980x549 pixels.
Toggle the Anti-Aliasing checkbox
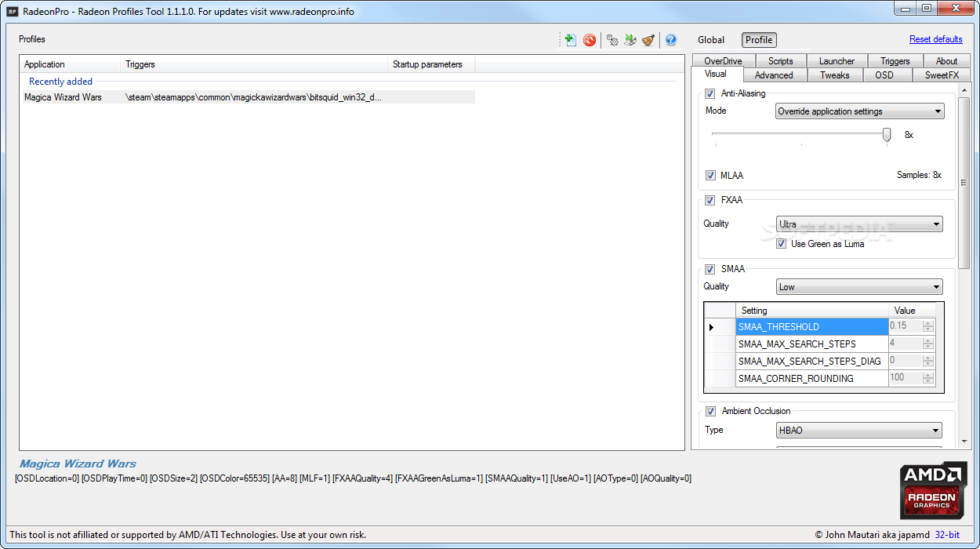710,93
